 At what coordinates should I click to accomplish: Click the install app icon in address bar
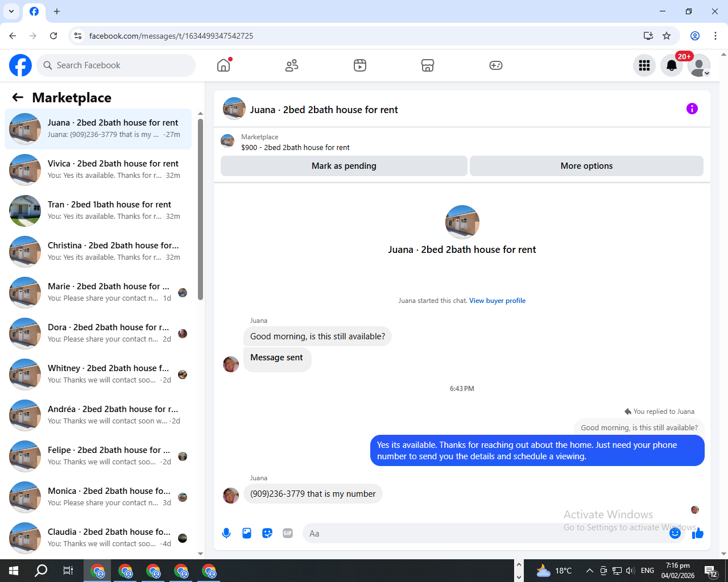pos(648,36)
